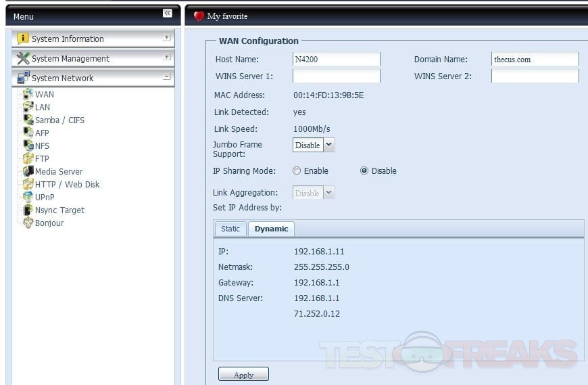The width and height of the screenshot is (588, 385).
Task: Collapse the System Network section
Action: click(x=166, y=77)
